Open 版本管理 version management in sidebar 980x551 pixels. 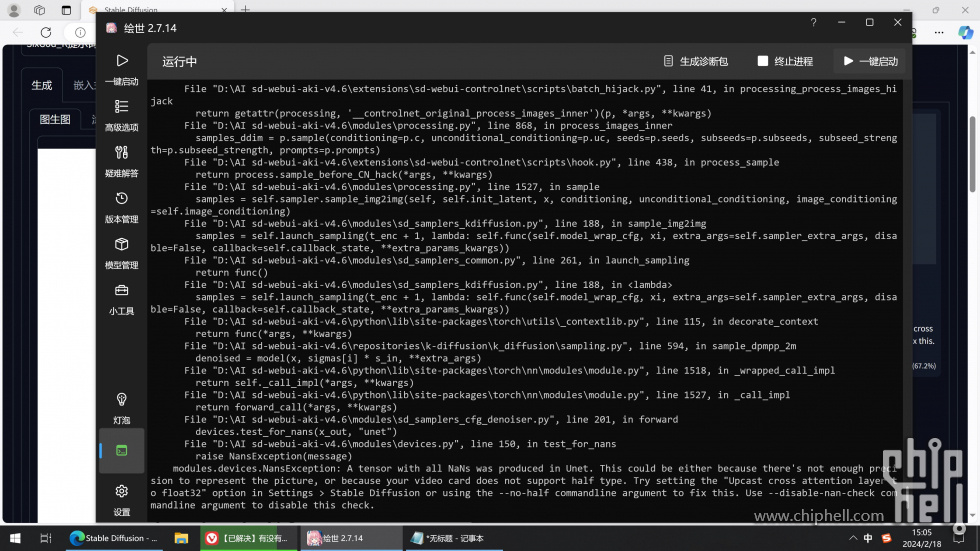(x=121, y=207)
